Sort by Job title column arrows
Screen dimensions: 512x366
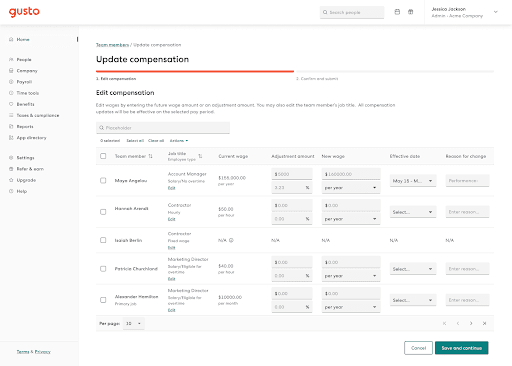point(200,156)
